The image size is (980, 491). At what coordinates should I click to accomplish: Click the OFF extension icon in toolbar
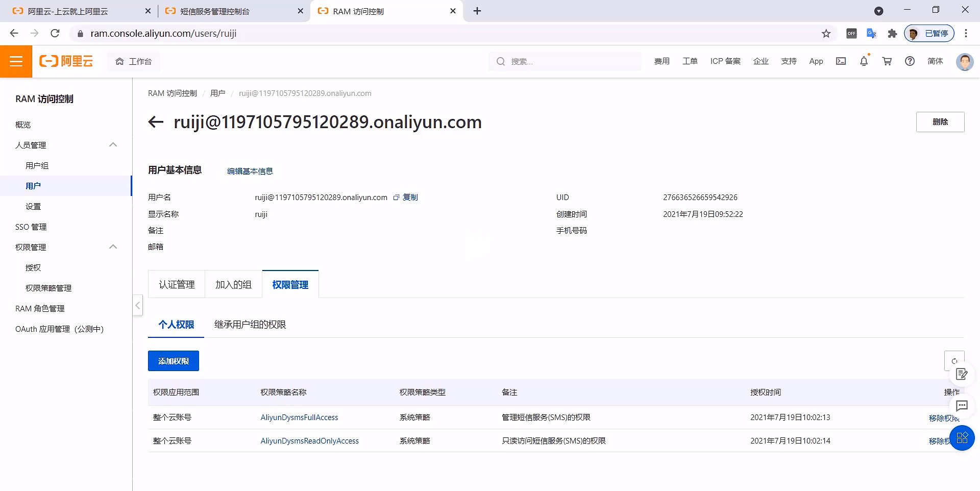pos(851,34)
